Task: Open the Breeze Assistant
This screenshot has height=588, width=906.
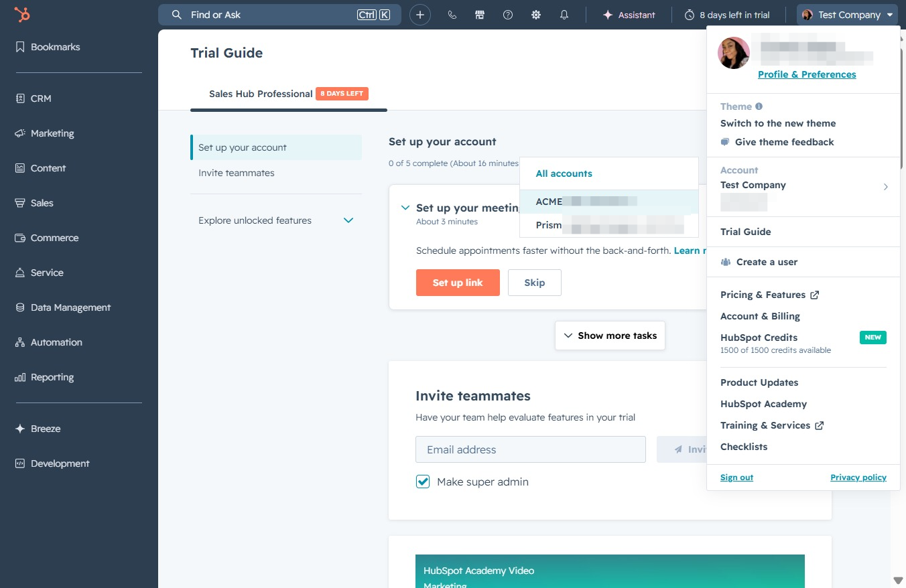Action: (629, 15)
